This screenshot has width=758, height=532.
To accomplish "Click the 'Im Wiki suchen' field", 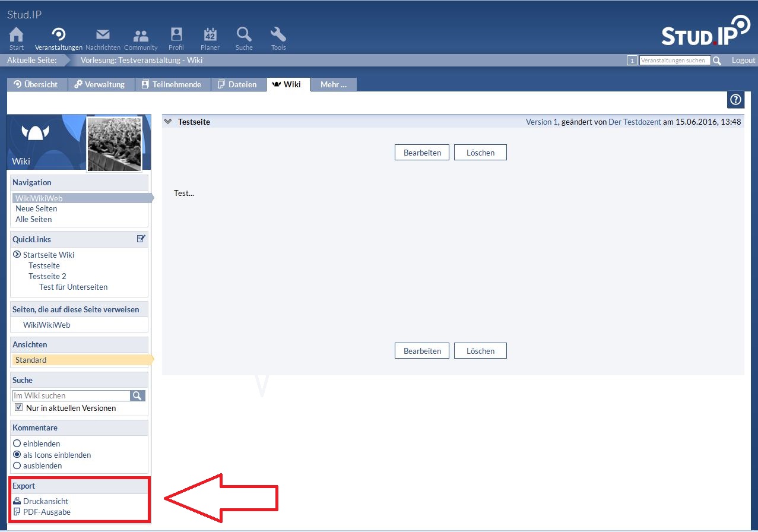I will (71, 395).
